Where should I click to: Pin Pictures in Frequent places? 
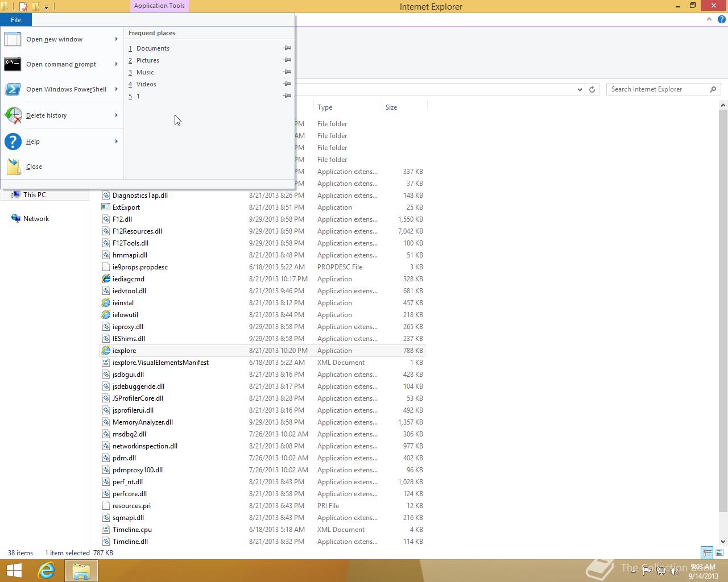(287, 60)
